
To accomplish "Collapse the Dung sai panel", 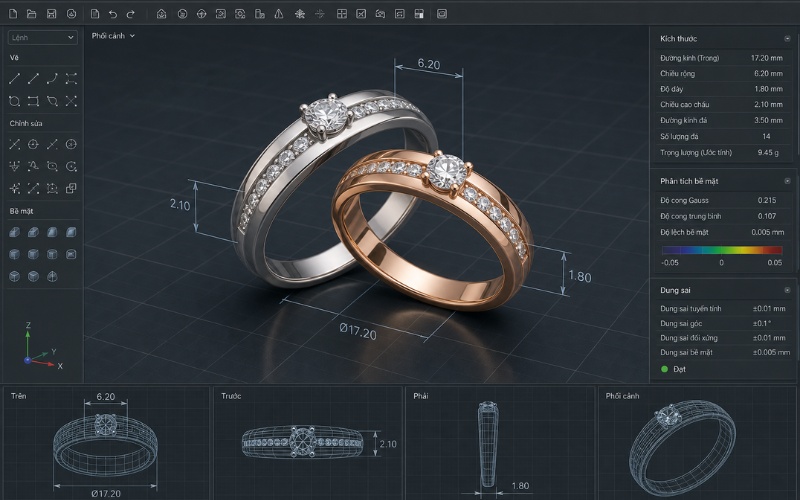I will point(787,290).
